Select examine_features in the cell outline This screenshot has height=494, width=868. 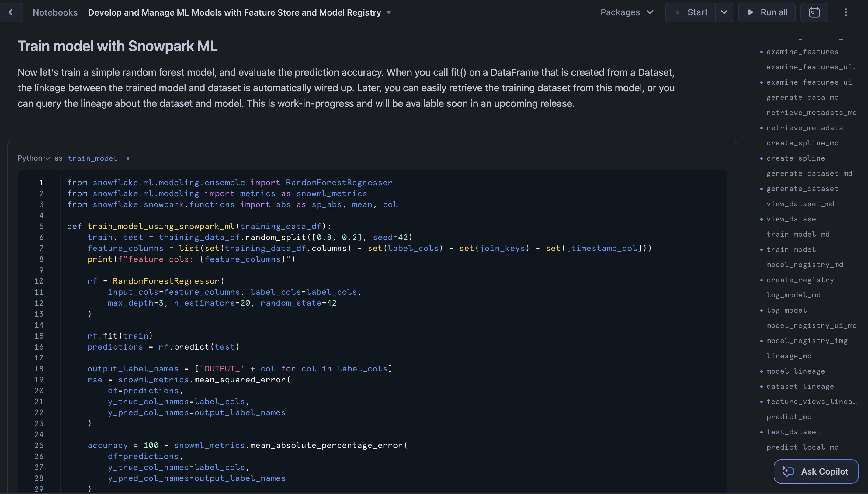(x=802, y=52)
